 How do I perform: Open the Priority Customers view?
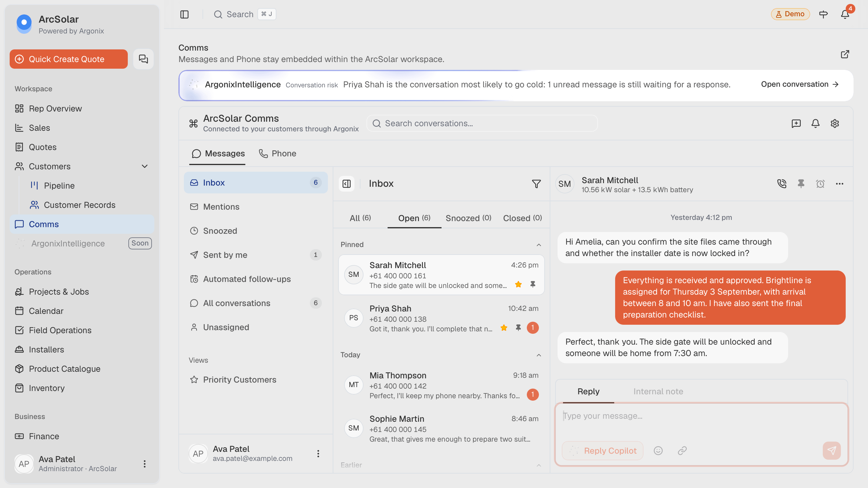pos(255,380)
